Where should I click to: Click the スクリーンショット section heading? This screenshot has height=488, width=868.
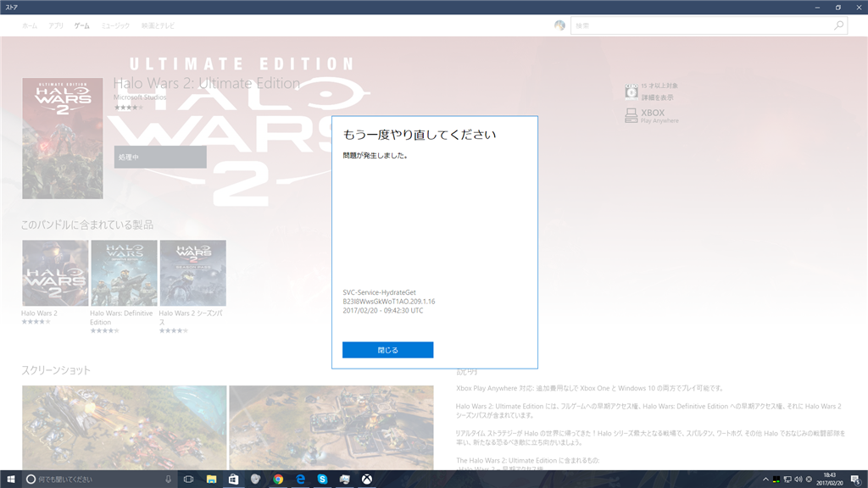(56, 370)
